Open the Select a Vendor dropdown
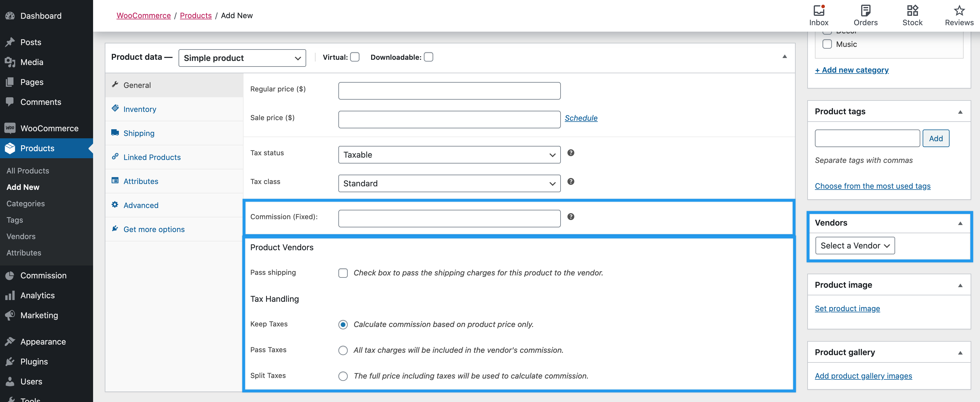 (854, 246)
